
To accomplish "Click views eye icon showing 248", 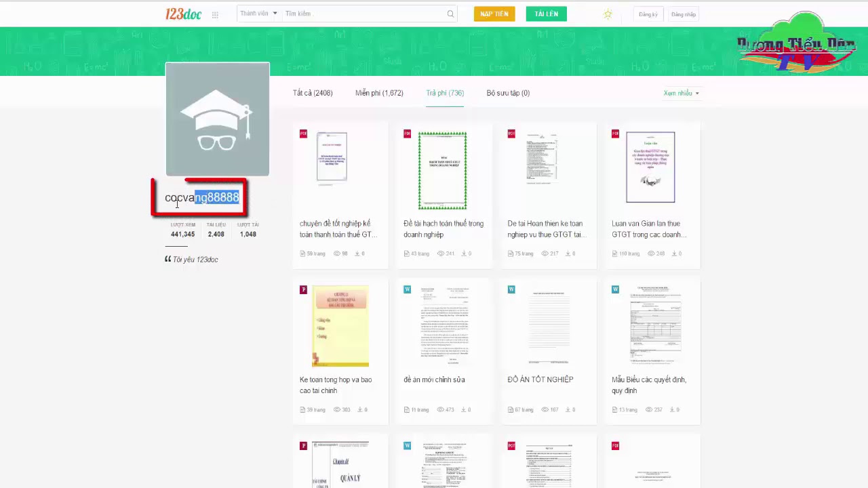I will tap(651, 253).
